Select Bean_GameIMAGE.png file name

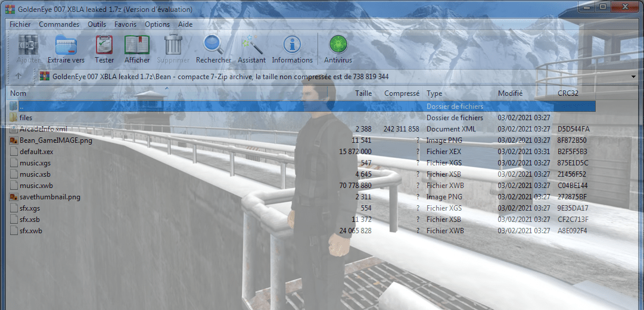(56, 140)
